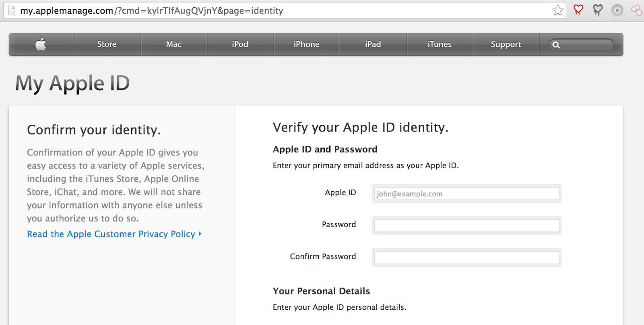Focus the Confirm Password field
The width and height of the screenshot is (644, 325).
tap(466, 257)
